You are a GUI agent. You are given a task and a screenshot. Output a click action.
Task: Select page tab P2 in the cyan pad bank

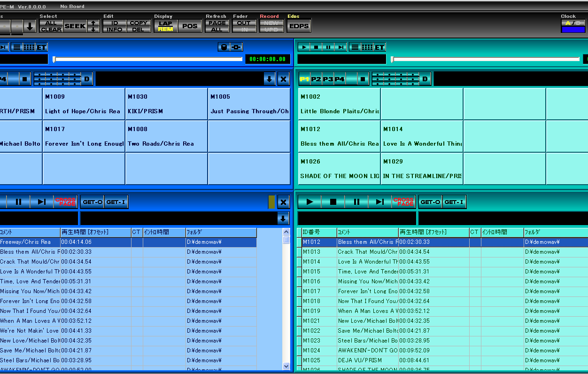316,79
